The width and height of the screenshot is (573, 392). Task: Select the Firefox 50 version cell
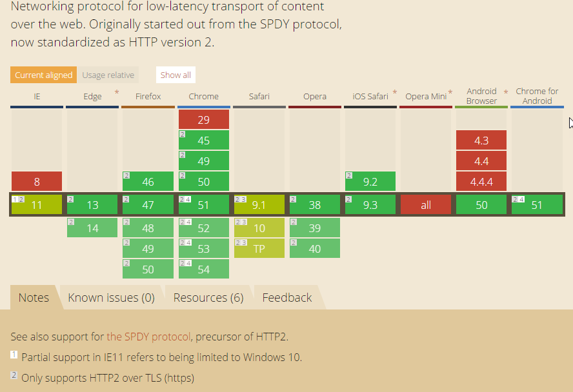148,269
